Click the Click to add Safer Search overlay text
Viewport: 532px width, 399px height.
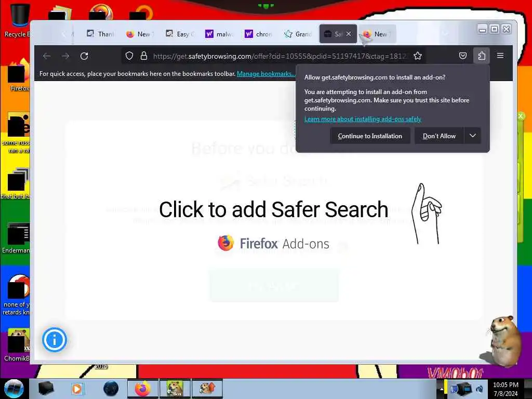[x=273, y=209]
